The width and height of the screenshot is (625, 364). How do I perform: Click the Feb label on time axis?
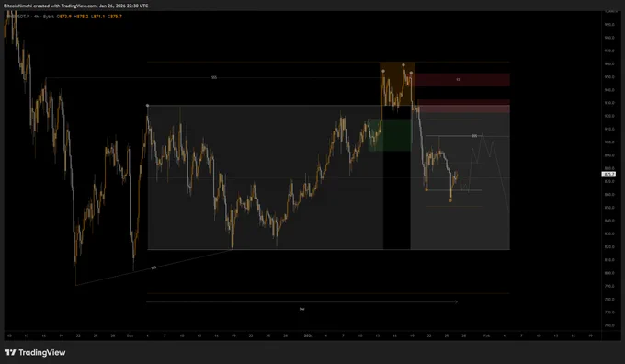[486, 336]
